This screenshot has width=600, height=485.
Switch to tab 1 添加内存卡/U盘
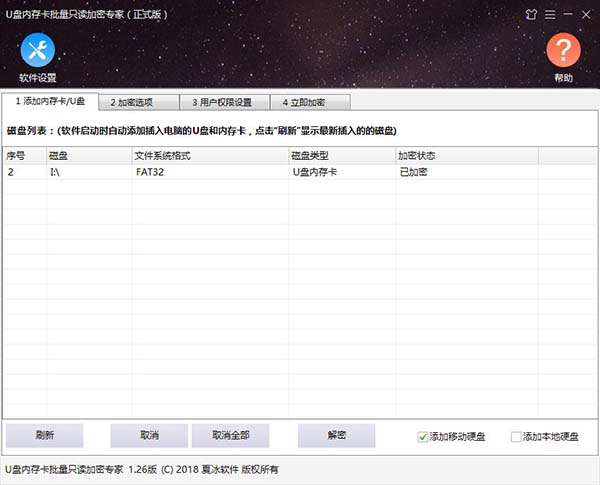click(x=50, y=101)
